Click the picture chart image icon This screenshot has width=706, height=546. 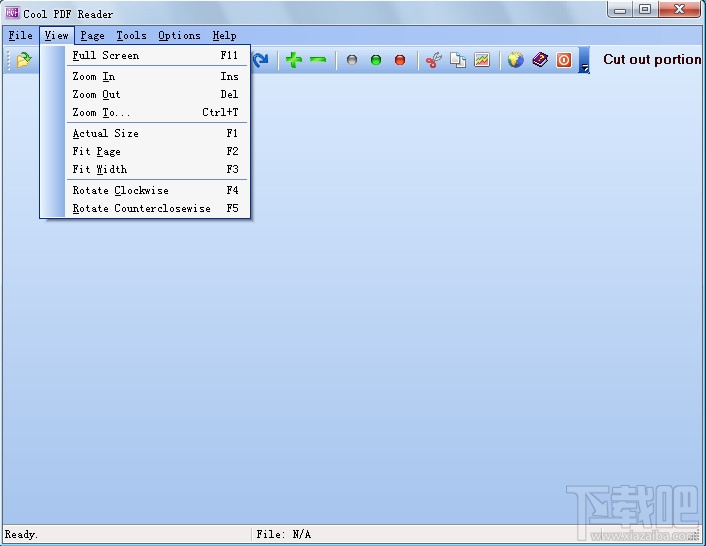[x=482, y=60]
